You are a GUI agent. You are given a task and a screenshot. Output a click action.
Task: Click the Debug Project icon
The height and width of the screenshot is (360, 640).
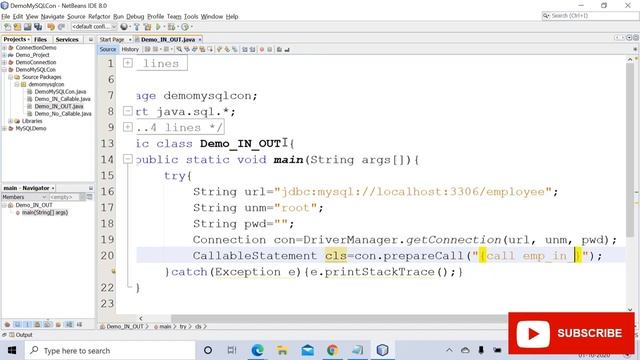click(x=171, y=27)
